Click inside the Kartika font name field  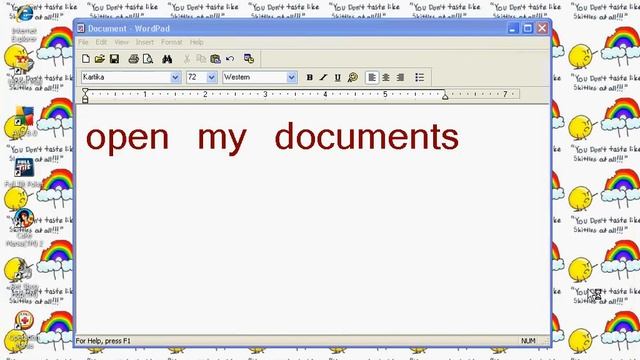pyautogui.click(x=125, y=77)
